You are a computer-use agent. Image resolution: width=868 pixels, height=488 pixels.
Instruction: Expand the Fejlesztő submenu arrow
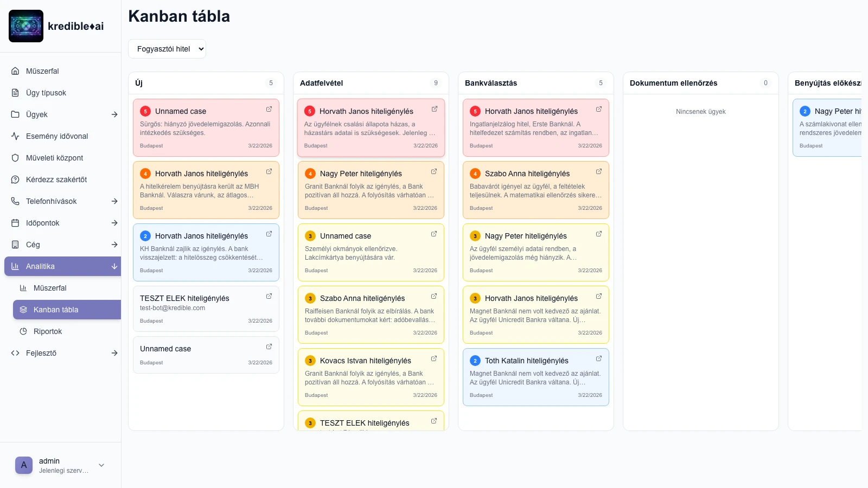tap(114, 353)
